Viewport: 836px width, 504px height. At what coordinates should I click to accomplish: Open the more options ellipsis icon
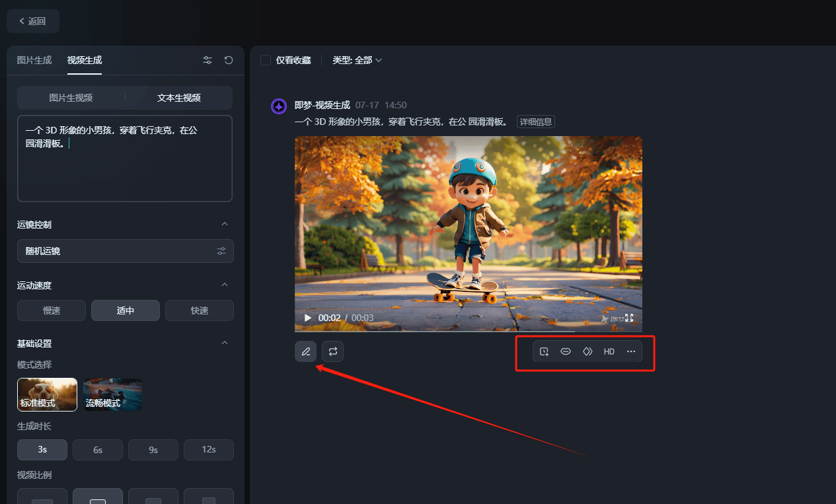631,351
